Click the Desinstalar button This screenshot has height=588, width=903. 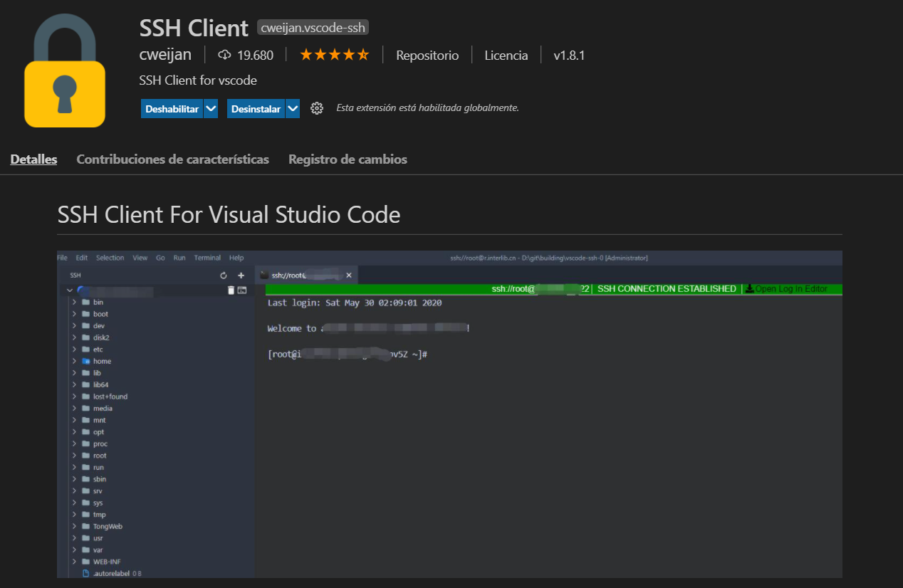(x=256, y=109)
